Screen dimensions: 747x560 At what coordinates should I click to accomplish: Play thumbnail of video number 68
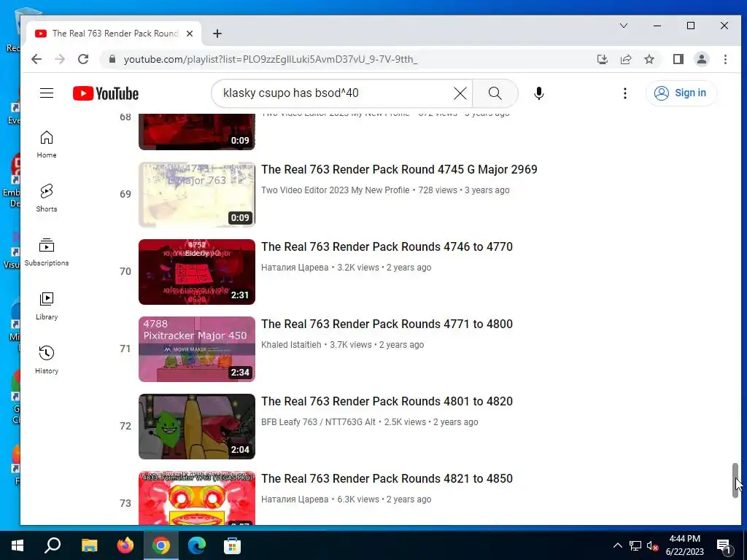[x=197, y=131]
